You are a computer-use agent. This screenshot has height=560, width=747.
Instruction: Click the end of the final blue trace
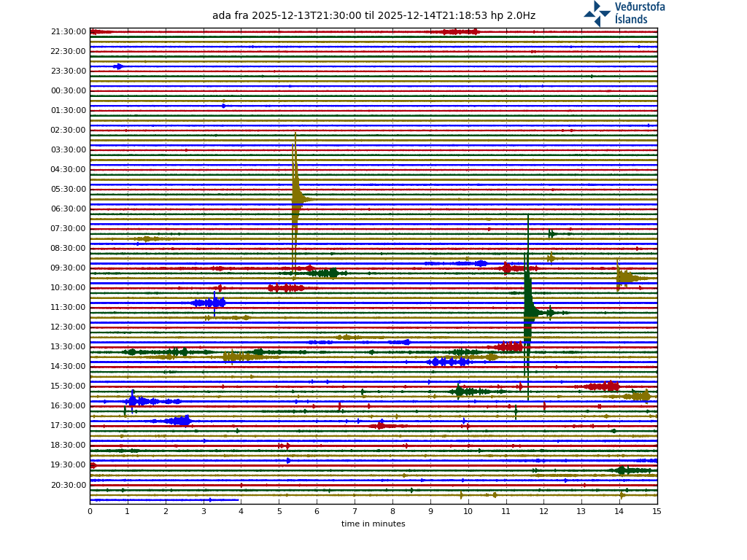point(238,500)
